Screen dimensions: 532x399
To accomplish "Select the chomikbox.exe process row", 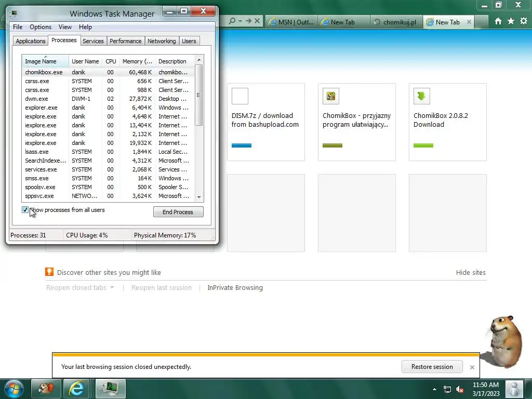I will (109, 72).
